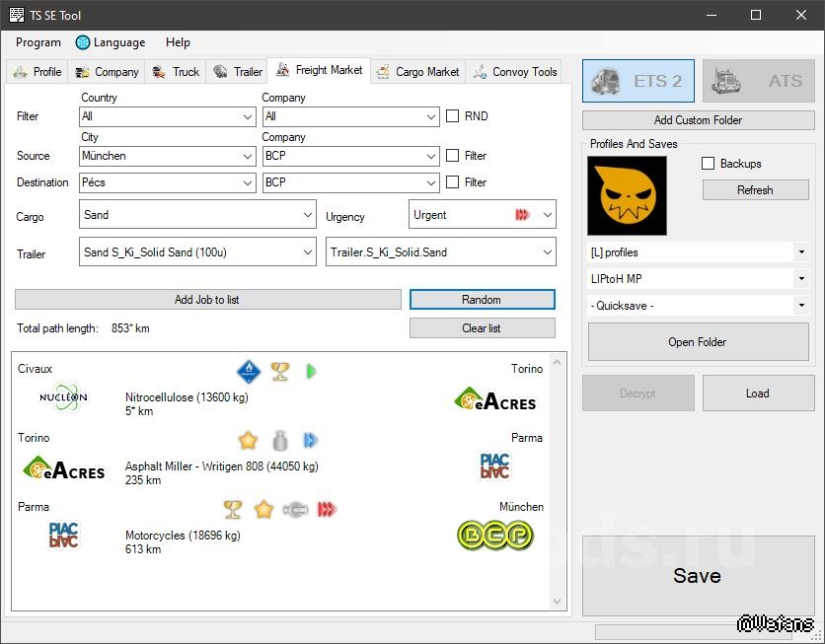Enable the Backups checkbox

[x=708, y=164]
